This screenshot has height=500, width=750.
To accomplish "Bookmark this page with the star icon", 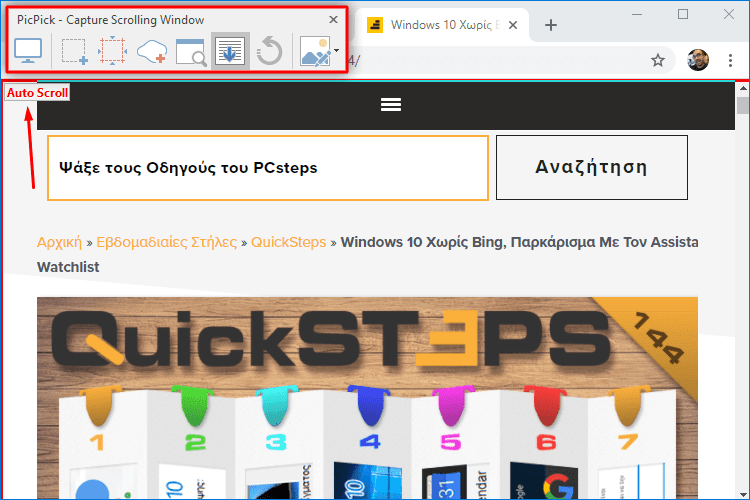I will coord(658,60).
